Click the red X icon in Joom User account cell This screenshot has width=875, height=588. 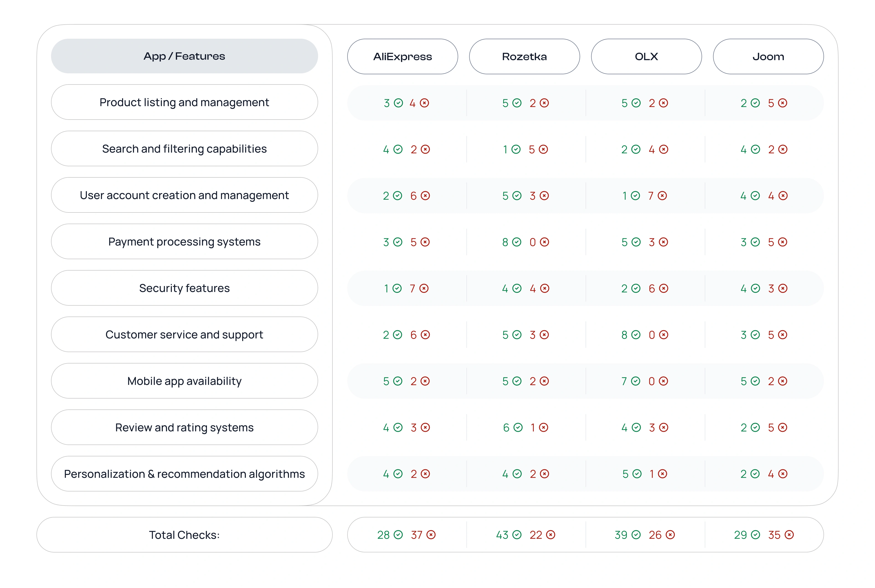coord(783,195)
